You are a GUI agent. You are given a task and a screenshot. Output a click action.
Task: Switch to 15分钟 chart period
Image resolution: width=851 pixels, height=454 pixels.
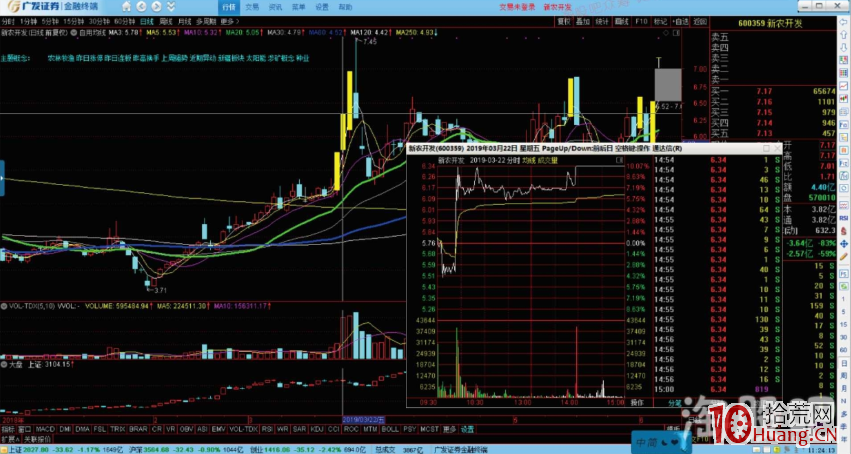pyautogui.click(x=73, y=22)
